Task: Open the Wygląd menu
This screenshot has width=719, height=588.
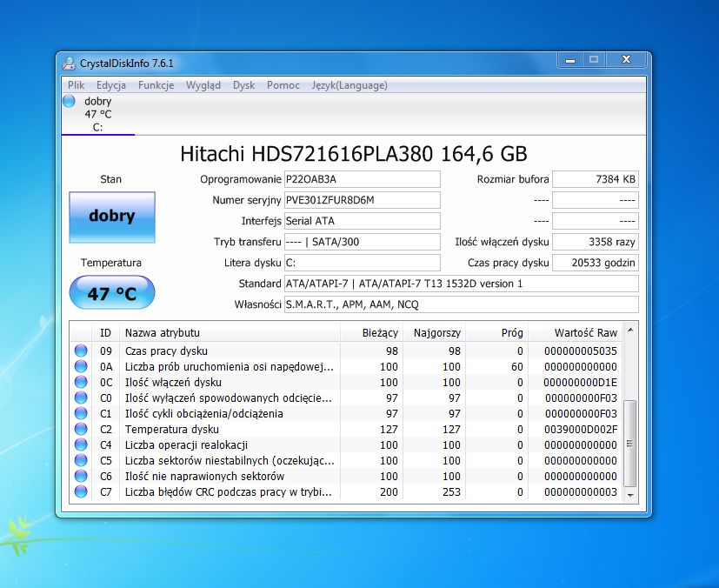Action: point(203,85)
